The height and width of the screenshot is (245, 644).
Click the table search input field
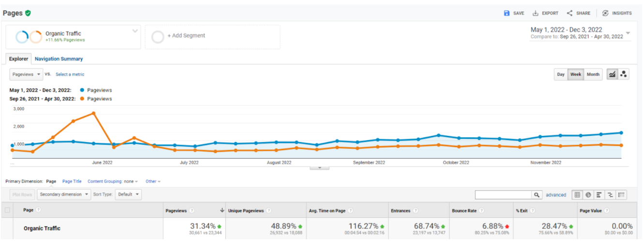504,195
